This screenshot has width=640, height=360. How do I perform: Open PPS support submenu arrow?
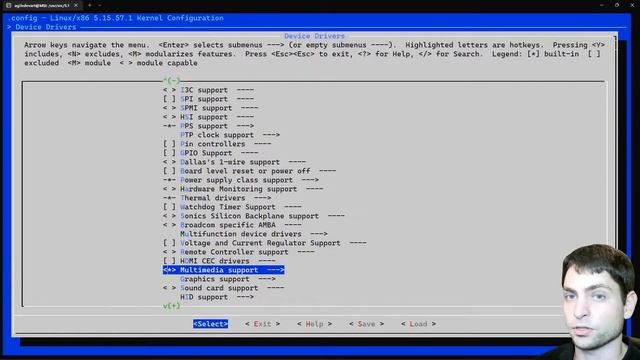click(x=245, y=126)
